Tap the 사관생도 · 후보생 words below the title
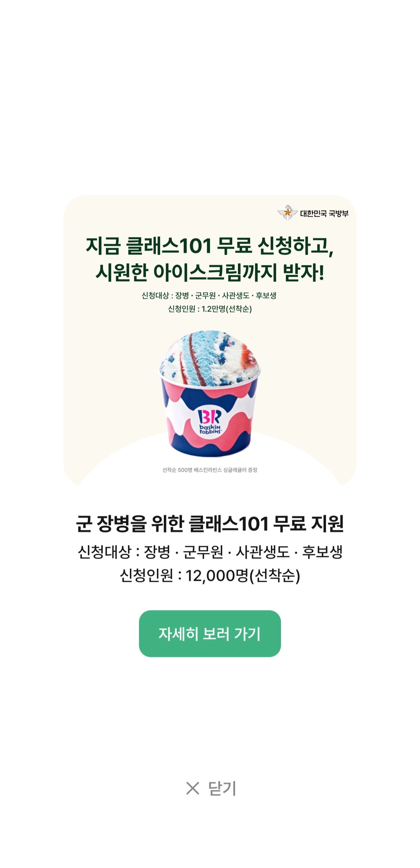The width and height of the screenshot is (420, 868). click(289, 552)
